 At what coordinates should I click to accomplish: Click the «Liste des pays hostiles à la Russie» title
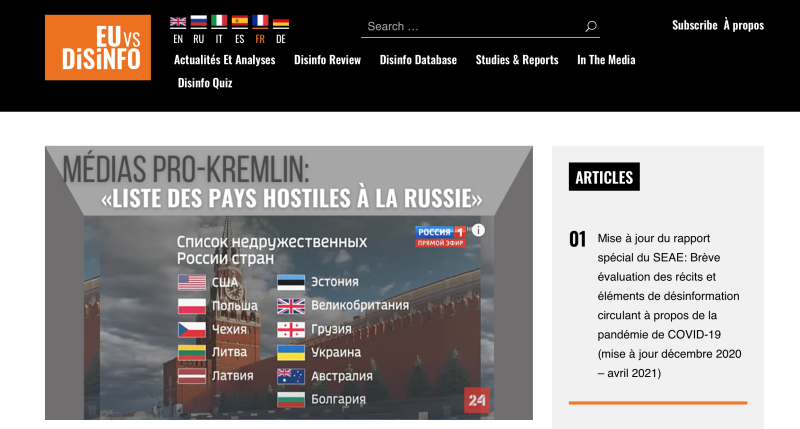click(x=291, y=198)
